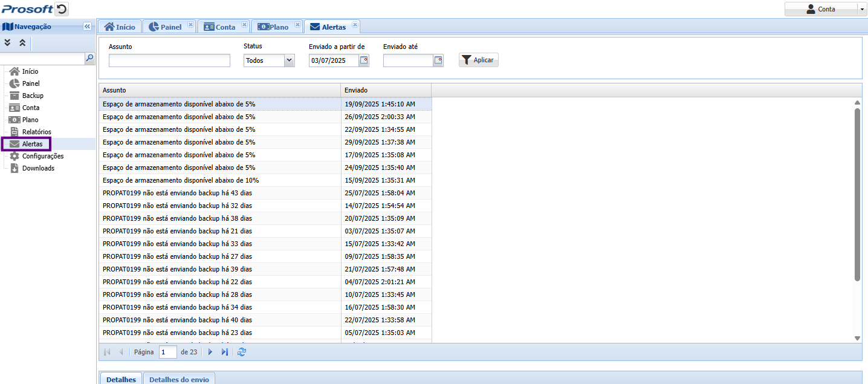Click the alerts grid vertical scrollbar thumb

[857, 195]
